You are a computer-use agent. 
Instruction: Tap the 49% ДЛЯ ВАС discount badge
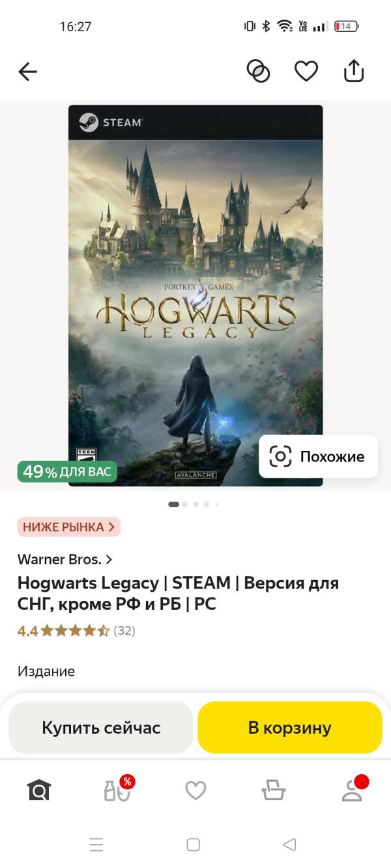pos(67,471)
